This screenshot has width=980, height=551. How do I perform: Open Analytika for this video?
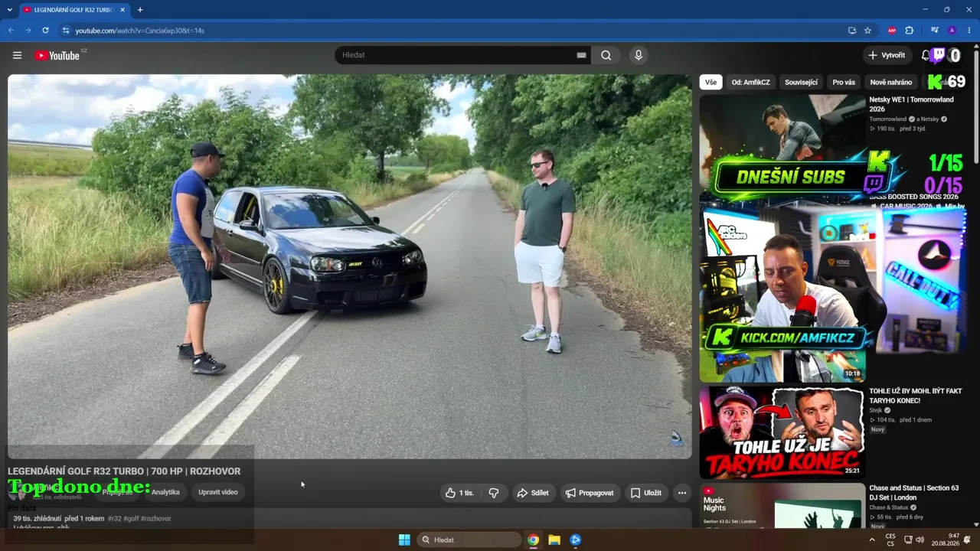pyautogui.click(x=165, y=492)
